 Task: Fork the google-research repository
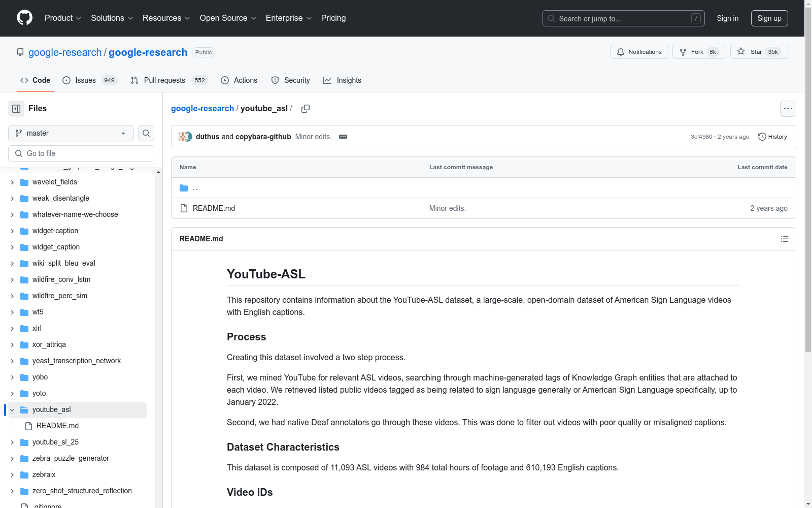tap(699, 52)
